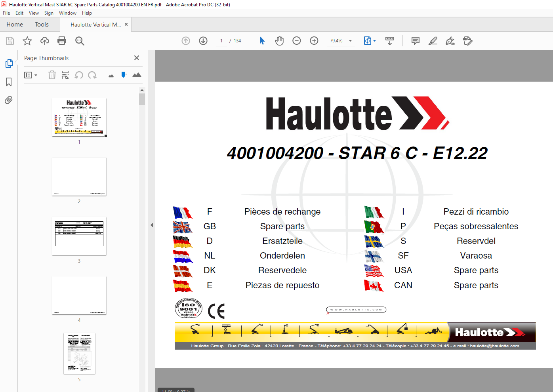Viewport: 553px width, 392px height.
Task: Click the www.haulotte.com link
Action: [x=356, y=310]
